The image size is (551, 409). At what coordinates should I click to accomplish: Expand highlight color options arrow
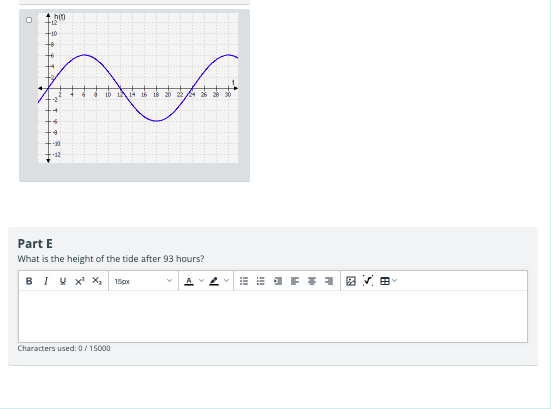click(x=226, y=281)
